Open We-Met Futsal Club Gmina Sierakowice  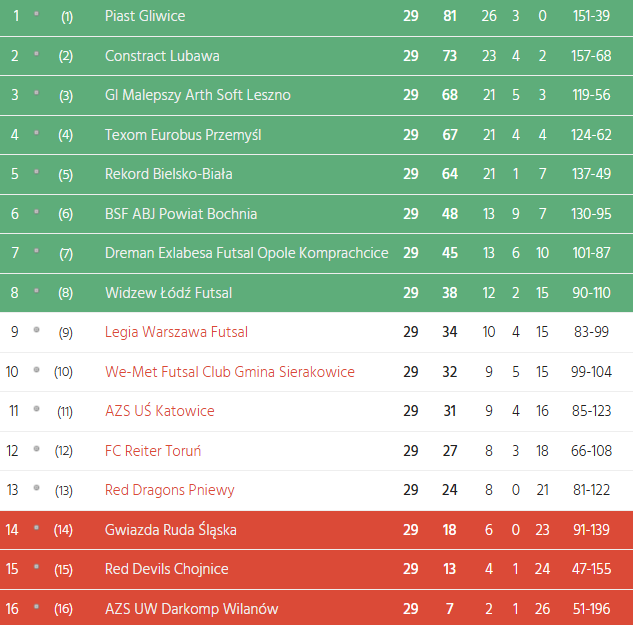[x=230, y=372]
